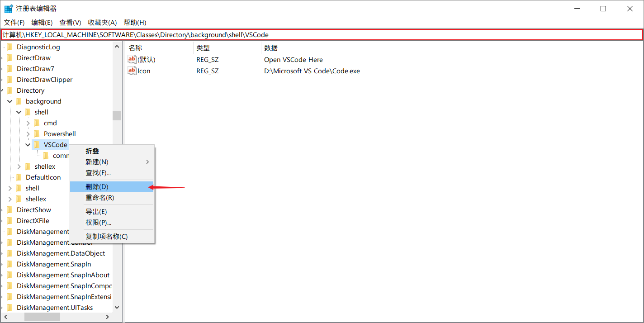Viewport: 644px width, 323px height.
Task: Click 导出(E) in the context menu
Action: click(96, 212)
